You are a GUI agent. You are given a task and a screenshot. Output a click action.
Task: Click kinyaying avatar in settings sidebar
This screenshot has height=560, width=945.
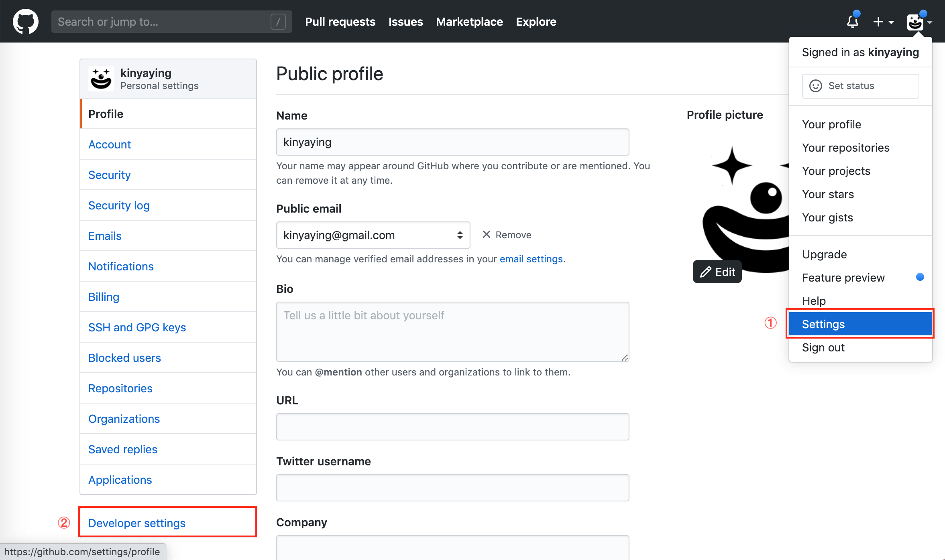101,79
